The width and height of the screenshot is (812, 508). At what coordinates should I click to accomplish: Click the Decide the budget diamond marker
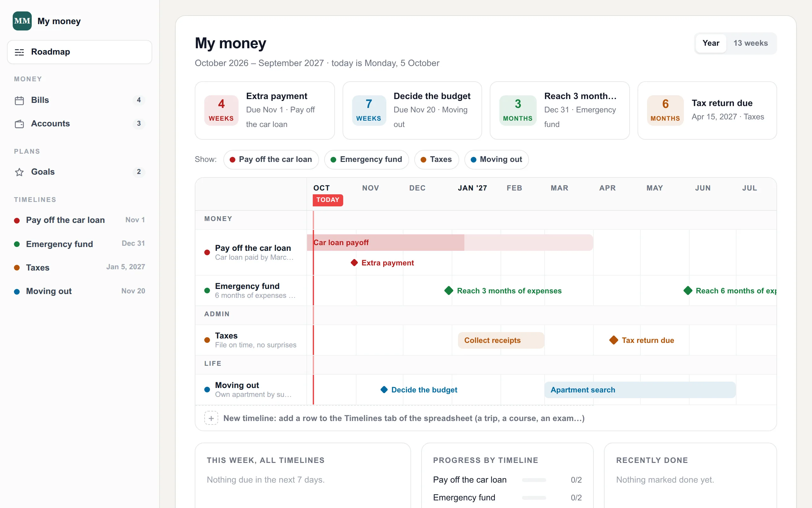pos(384,390)
